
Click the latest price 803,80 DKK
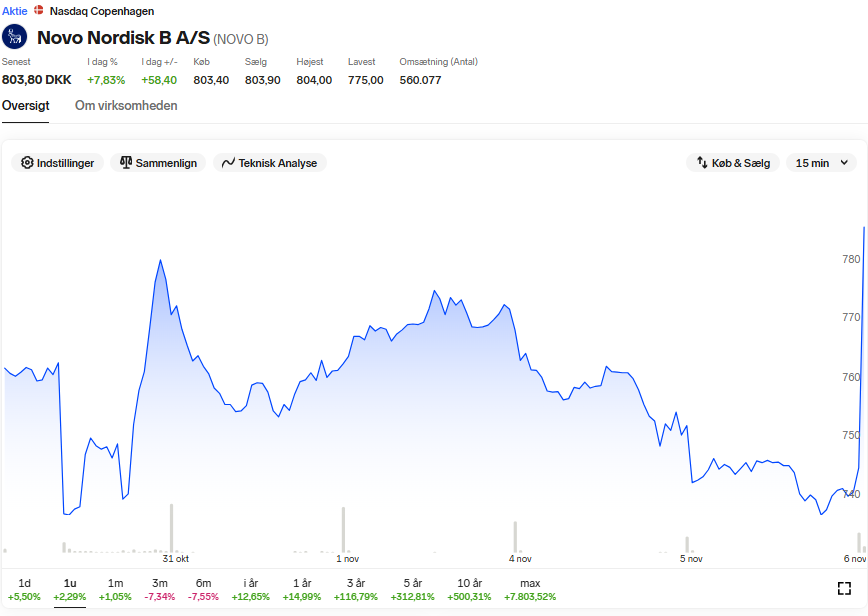pyautogui.click(x=37, y=80)
